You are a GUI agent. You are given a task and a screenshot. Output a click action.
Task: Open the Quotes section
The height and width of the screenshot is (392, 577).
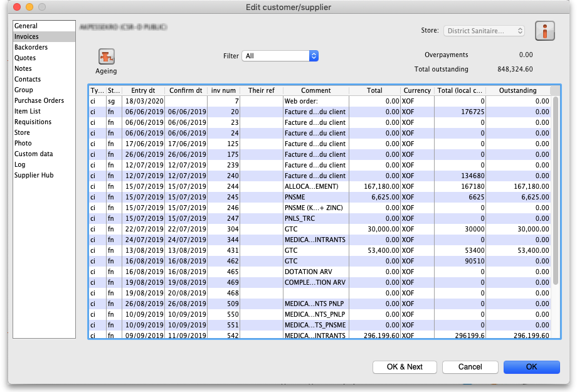25,58
